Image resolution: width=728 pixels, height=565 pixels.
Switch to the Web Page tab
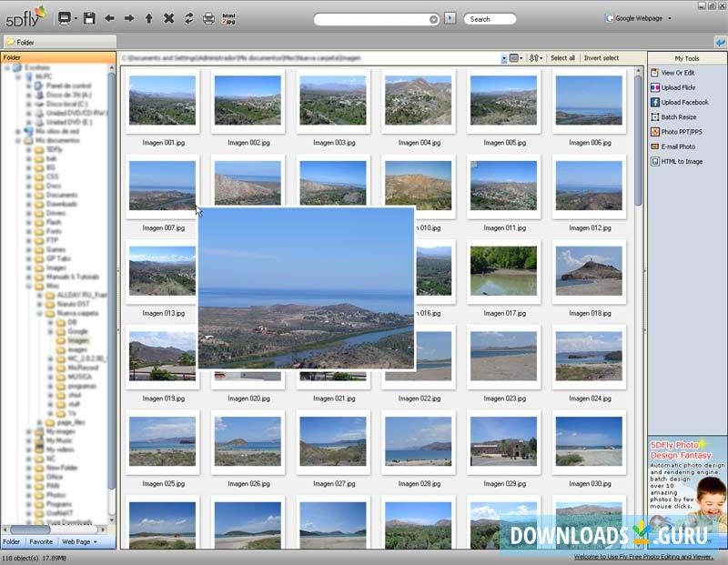[x=77, y=541]
